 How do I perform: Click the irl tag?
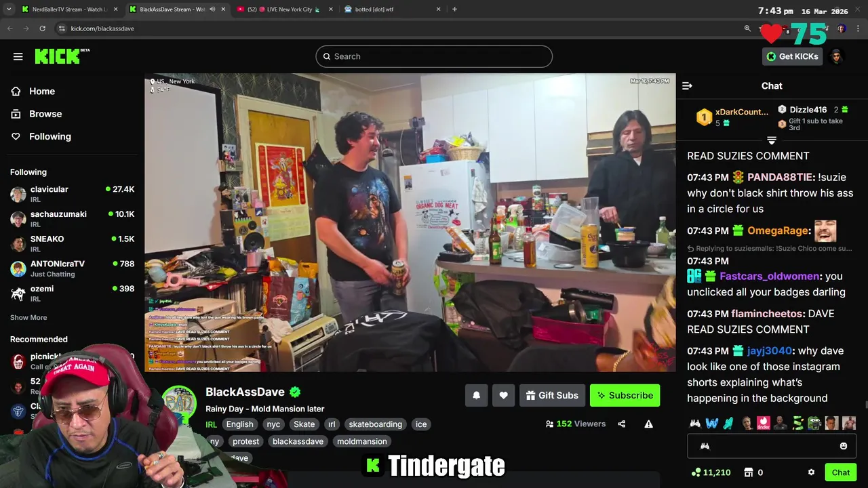[332, 424]
